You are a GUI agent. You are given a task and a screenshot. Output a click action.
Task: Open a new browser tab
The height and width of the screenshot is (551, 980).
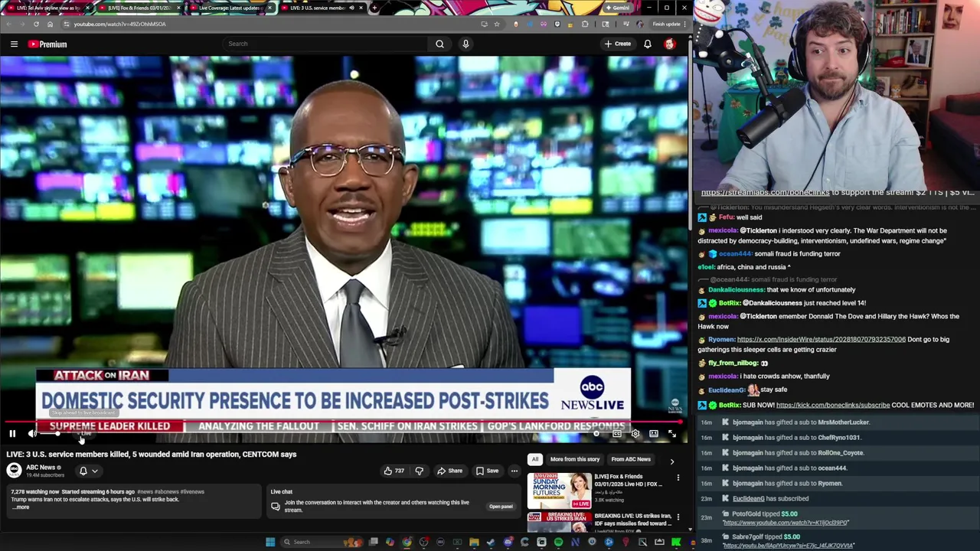coord(374,8)
